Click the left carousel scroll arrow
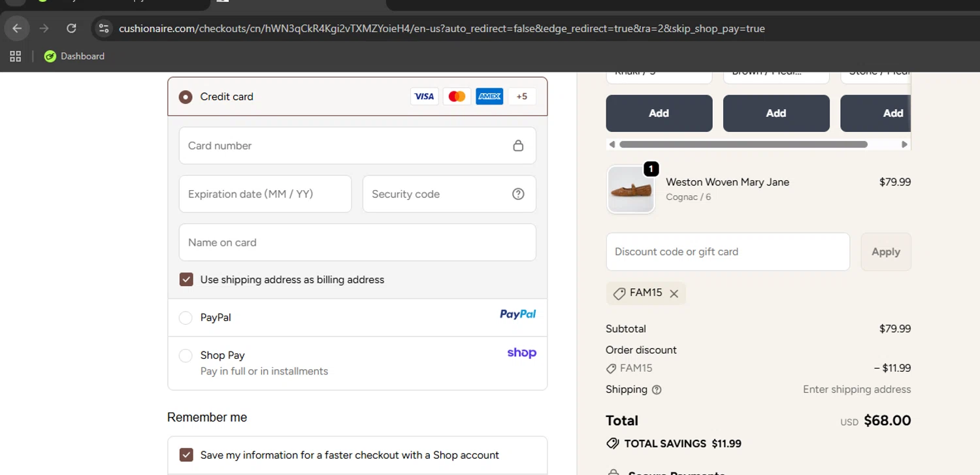This screenshot has height=475, width=980. [x=612, y=144]
